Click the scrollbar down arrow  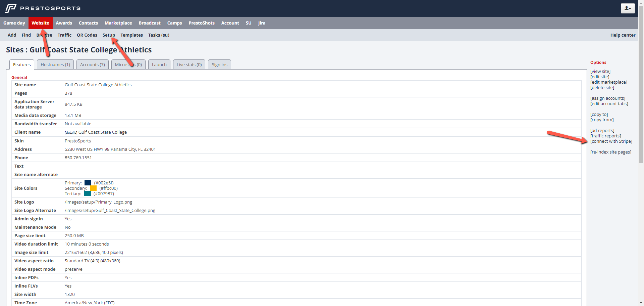tap(641, 303)
